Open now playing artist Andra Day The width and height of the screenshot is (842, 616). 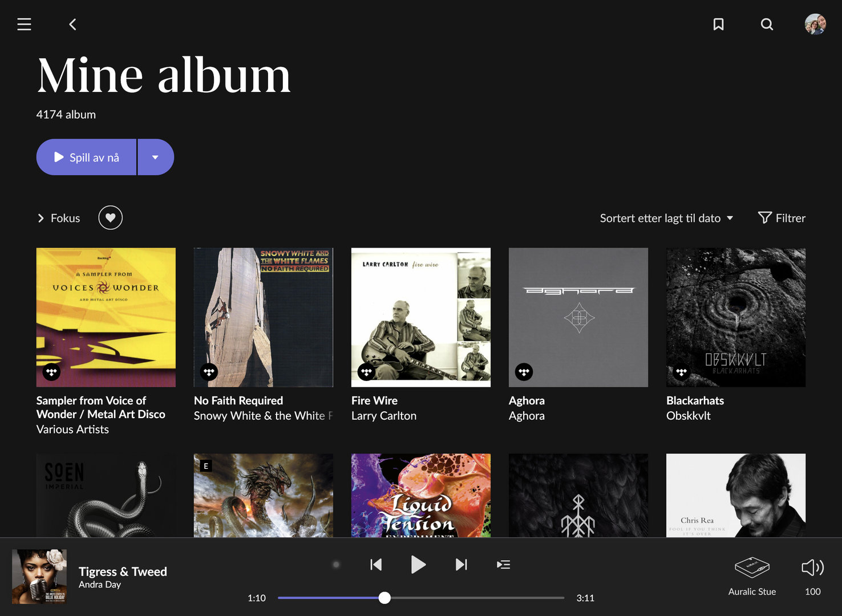pos(100,585)
